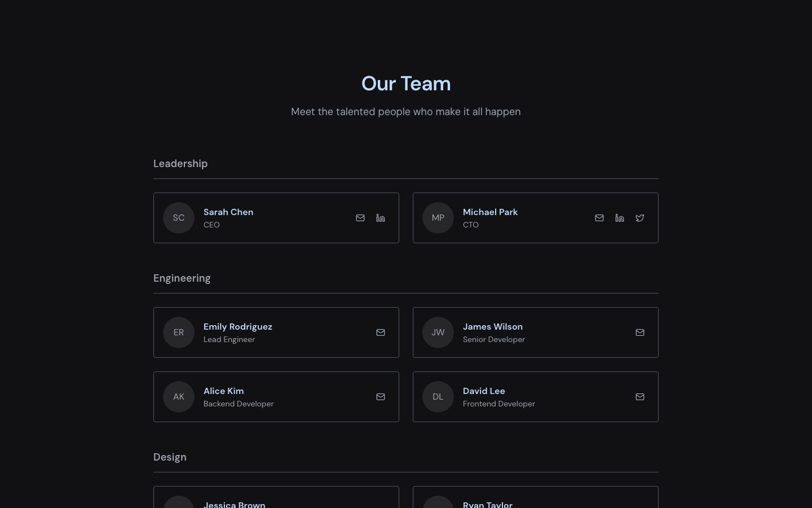Open email icon for Sarah Chen

[360, 218]
